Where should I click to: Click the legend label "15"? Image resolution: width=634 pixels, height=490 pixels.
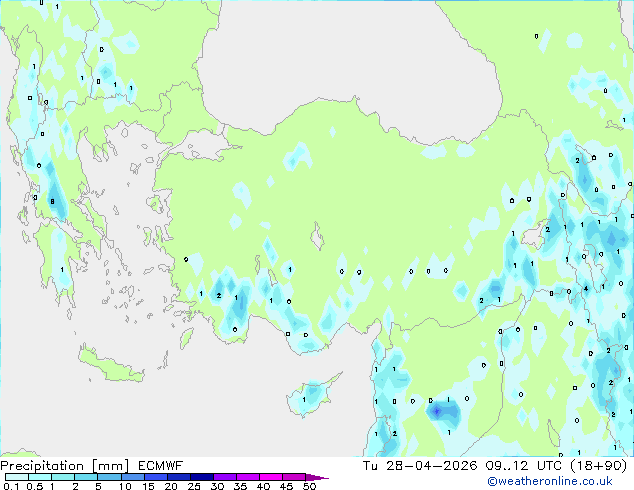click(148, 486)
